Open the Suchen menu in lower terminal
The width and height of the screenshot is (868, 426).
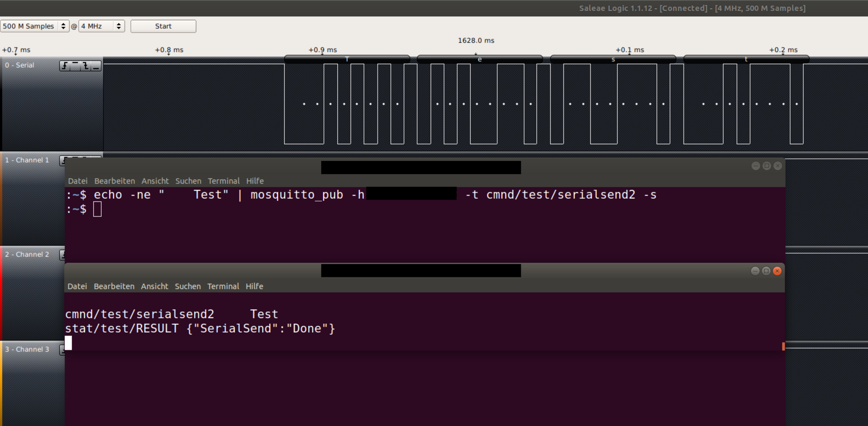(188, 286)
